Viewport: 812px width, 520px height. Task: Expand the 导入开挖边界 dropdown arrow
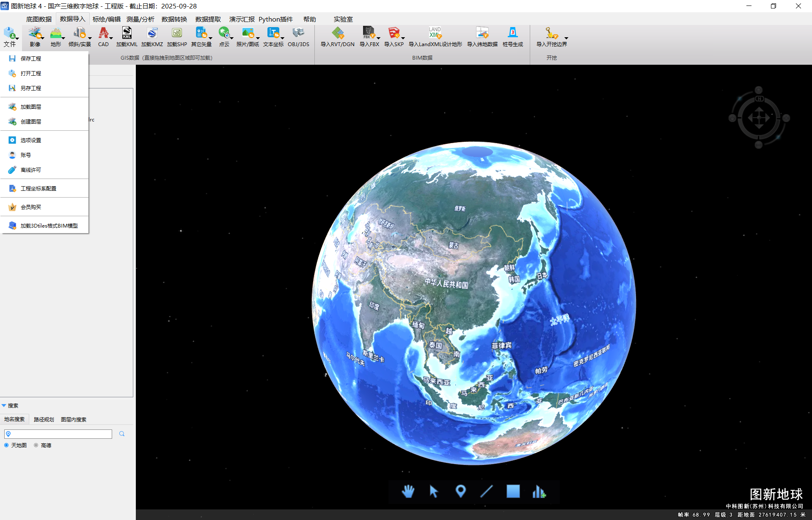pos(566,38)
